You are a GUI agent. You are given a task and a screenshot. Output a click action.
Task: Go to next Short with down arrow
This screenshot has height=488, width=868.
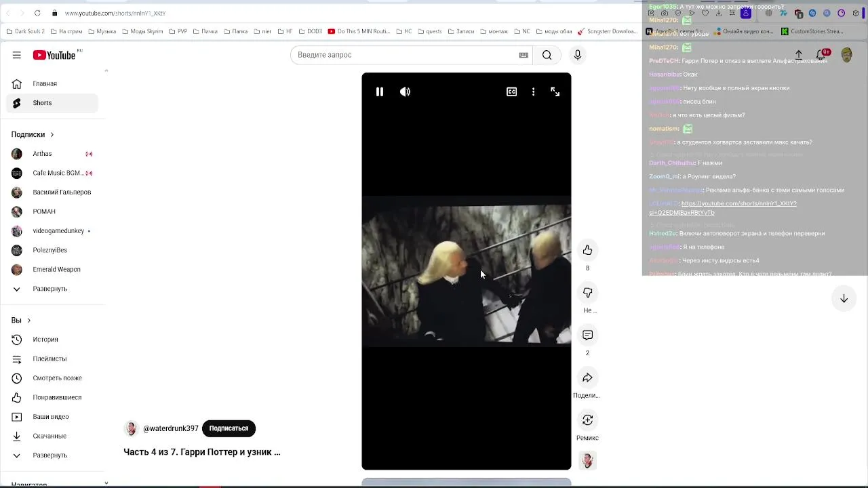(844, 299)
